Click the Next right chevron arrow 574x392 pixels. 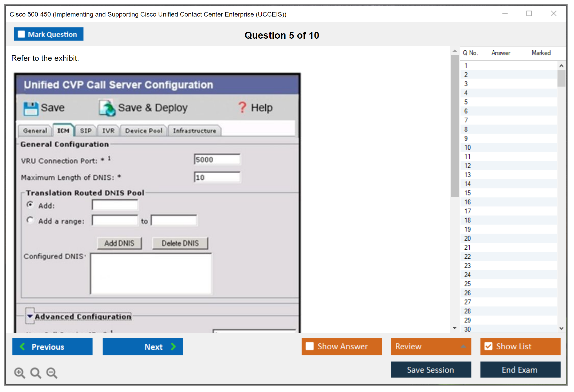174,347
